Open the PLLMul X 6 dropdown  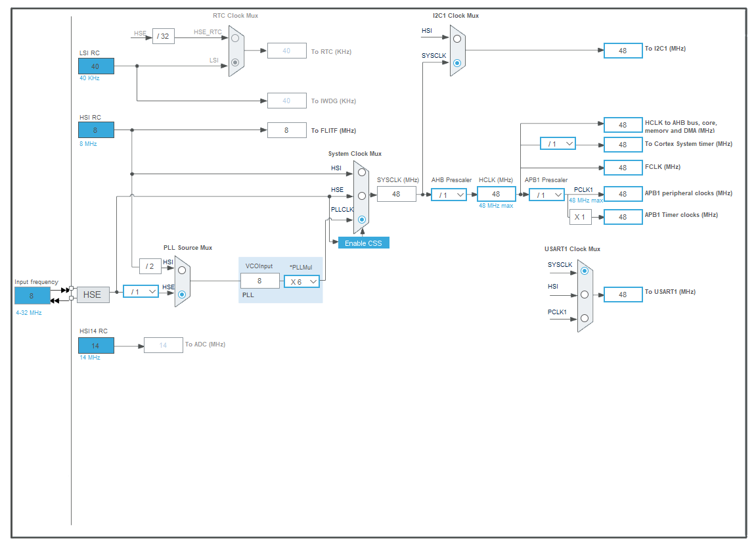[301, 281]
